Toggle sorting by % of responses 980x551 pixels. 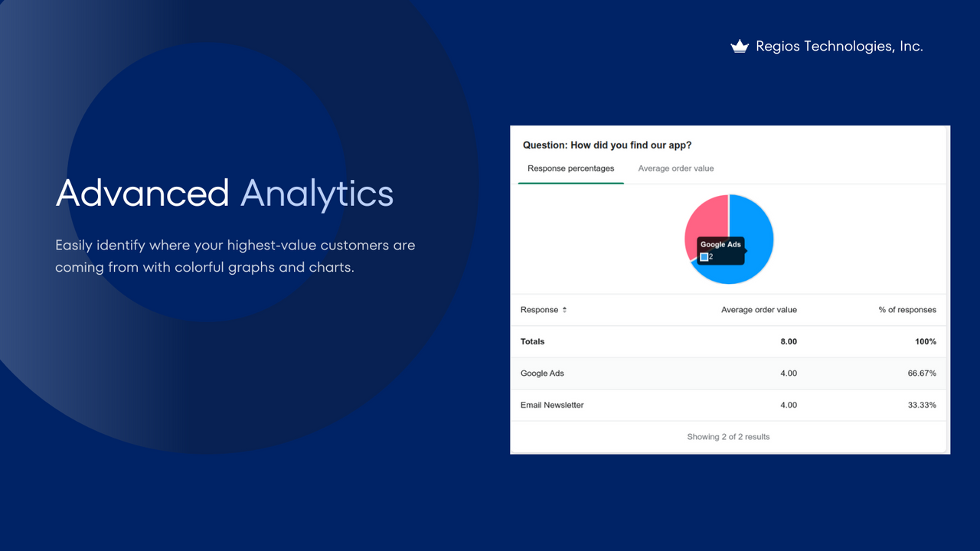pos(907,310)
